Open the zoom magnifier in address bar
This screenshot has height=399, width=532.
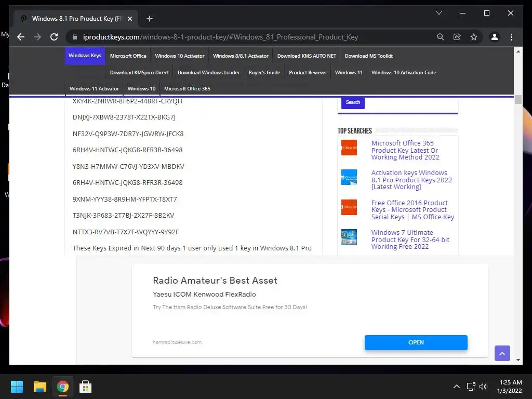pyautogui.click(x=441, y=37)
